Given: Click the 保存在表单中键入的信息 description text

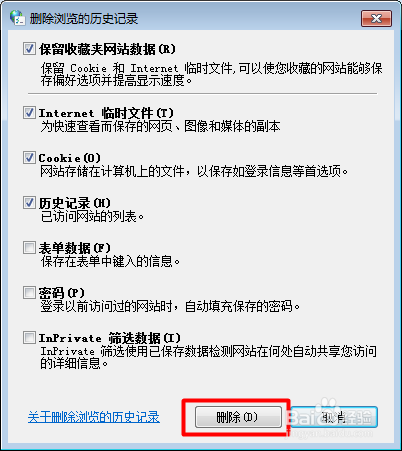Looking at the screenshot, I should tap(110, 261).
